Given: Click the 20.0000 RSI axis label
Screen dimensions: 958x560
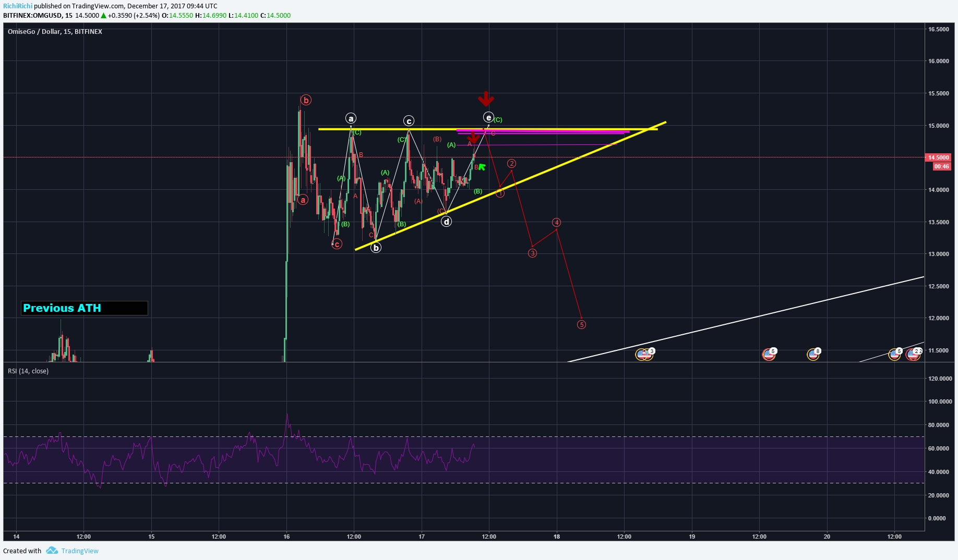Looking at the screenshot, I should [x=939, y=495].
